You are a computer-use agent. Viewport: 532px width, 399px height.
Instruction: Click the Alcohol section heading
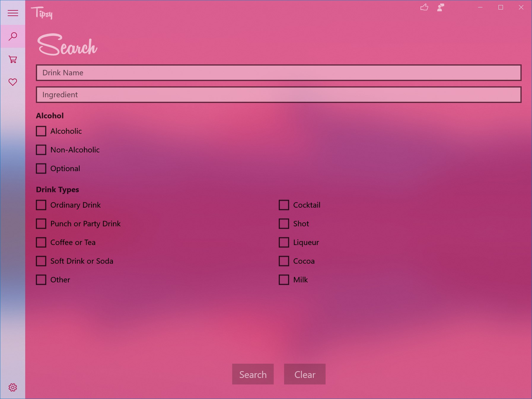tap(50, 116)
